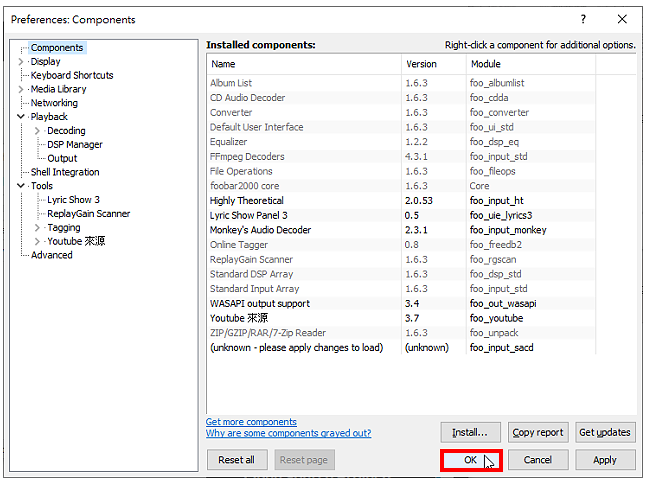This screenshot has width=649, height=482.
Task: Select the foobar2000 core row
Action: pos(401,186)
